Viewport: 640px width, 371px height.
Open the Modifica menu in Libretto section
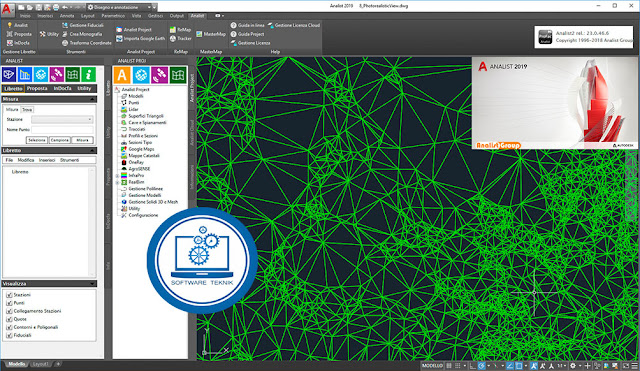click(x=26, y=160)
